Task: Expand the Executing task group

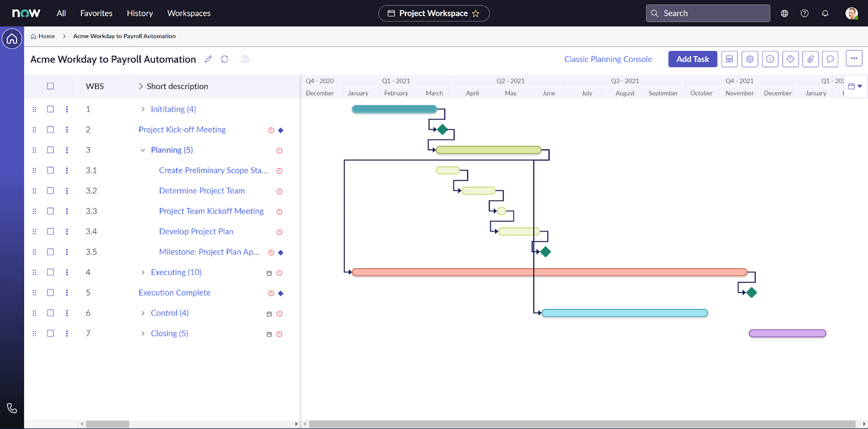Action: pyautogui.click(x=143, y=273)
